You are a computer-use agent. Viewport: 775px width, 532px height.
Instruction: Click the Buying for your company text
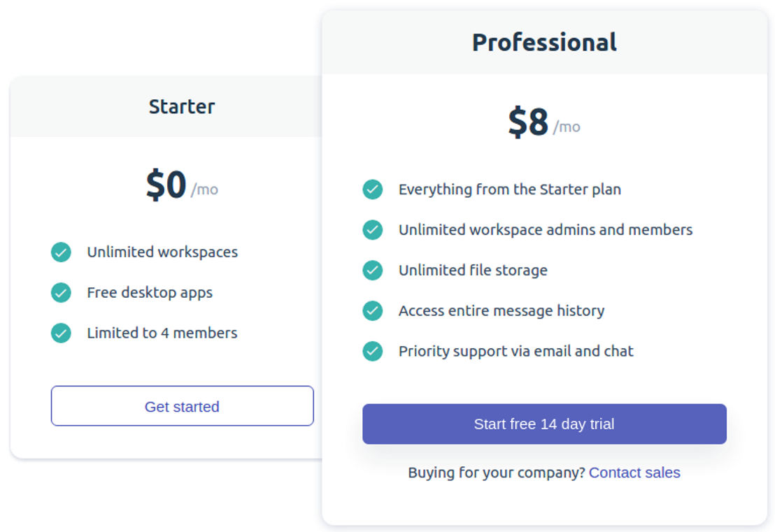pyautogui.click(x=497, y=473)
